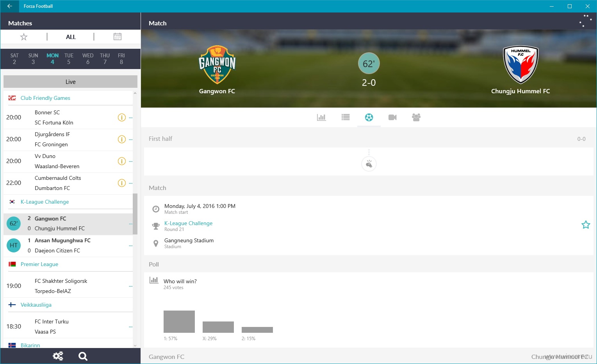Viewport: 597px width, 364px height.
Task: Open Ansan Mugunghwa vs Daejeon Citizen match
Action: pyautogui.click(x=68, y=246)
